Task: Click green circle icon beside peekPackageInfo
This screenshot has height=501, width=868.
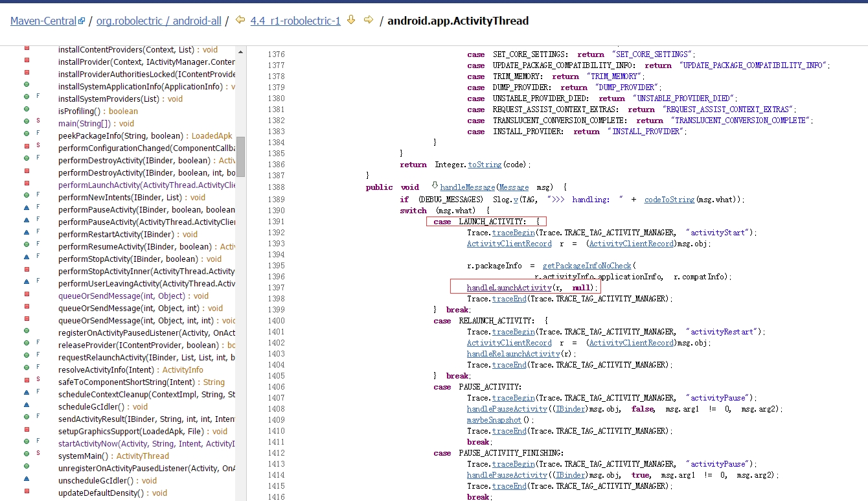Action: point(27,134)
